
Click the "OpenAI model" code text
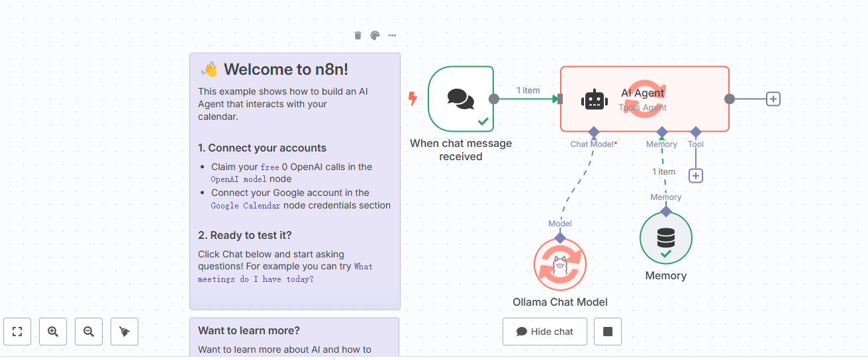click(239, 179)
